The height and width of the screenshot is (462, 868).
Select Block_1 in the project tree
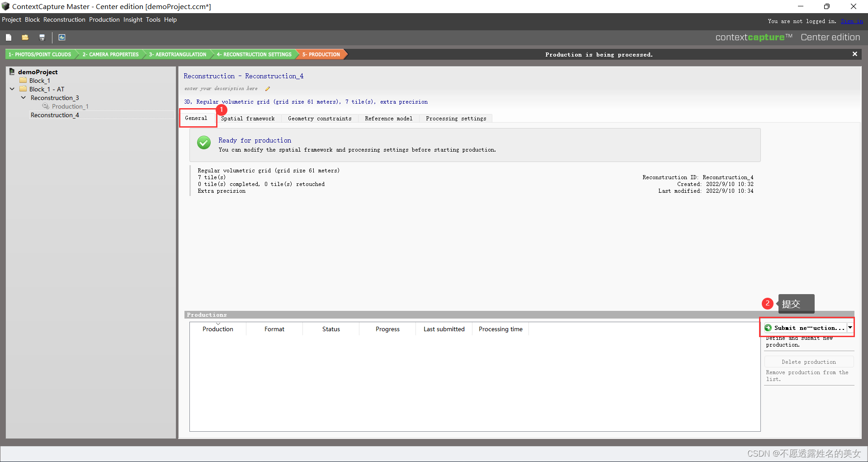point(40,81)
